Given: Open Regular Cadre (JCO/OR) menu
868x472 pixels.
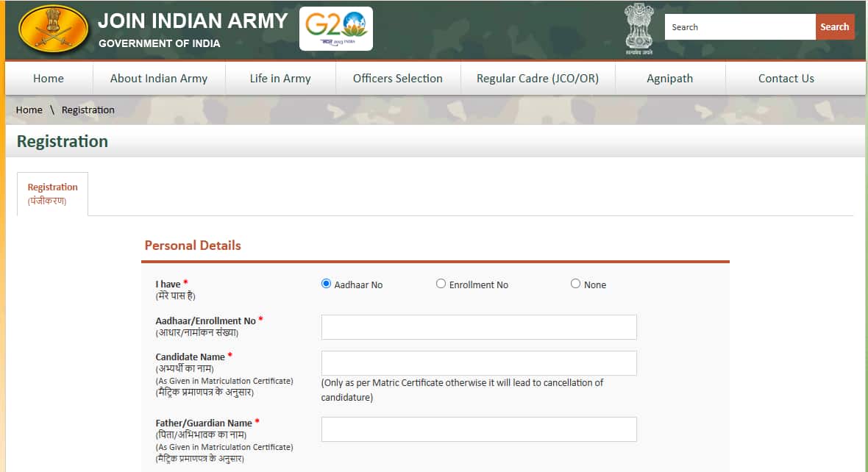Looking at the screenshot, I should click(538, 79).
